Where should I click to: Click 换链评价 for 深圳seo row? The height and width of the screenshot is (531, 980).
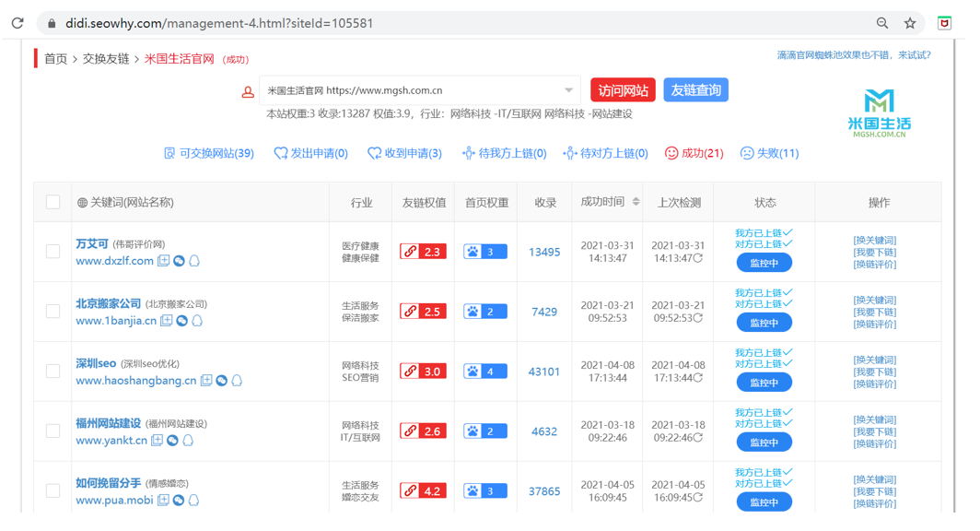(874, 384)
